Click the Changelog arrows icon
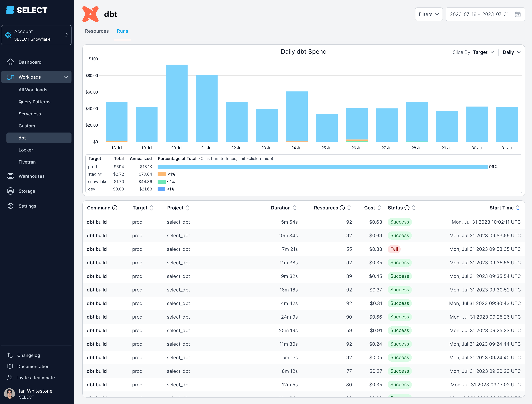532x404 pixels. pos(10,355)
